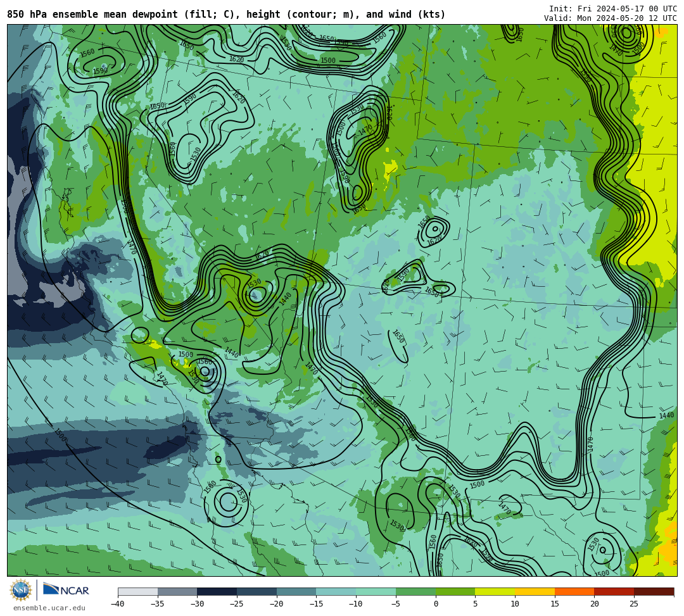
Task: Click the 0 colorbar tick label
Action: pyautogui.click(x=435, y=604)
